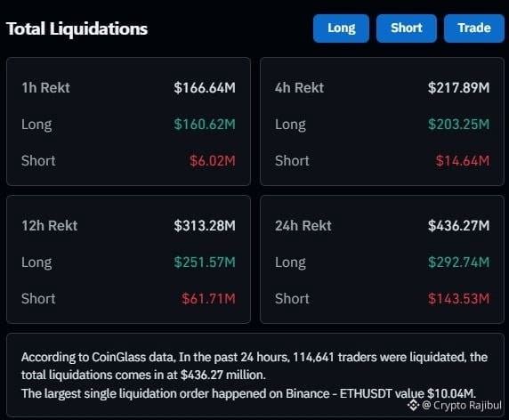Select 12h Long value $251.57M

205,262
